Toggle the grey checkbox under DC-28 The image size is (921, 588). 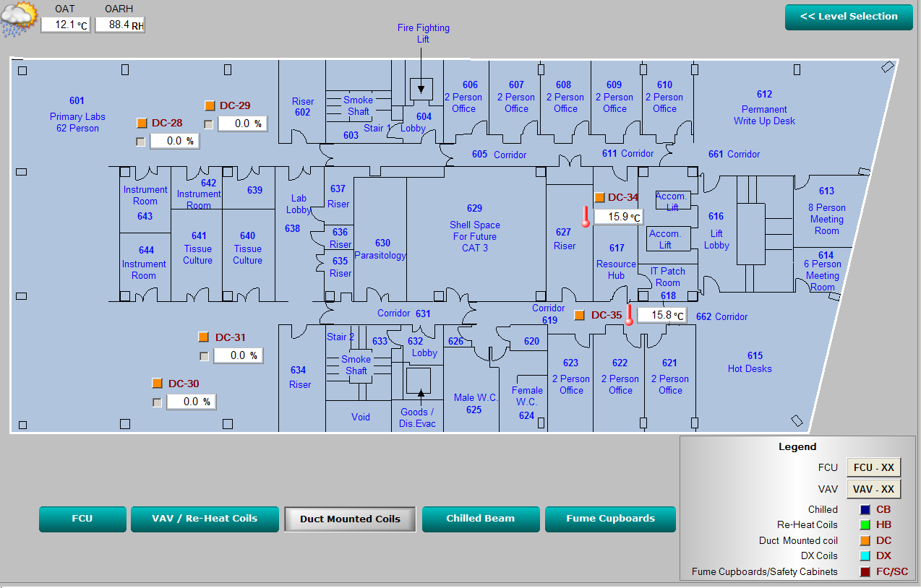pos(141,142)
